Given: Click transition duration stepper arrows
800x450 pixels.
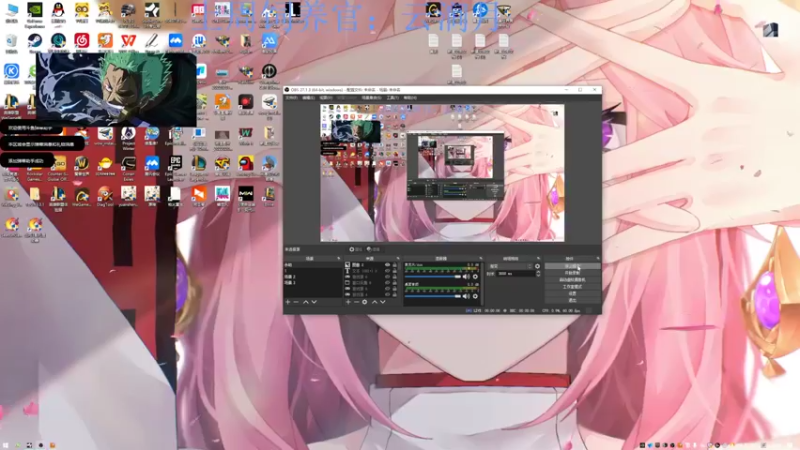Looking at the screenshot, I should point(538,274).
